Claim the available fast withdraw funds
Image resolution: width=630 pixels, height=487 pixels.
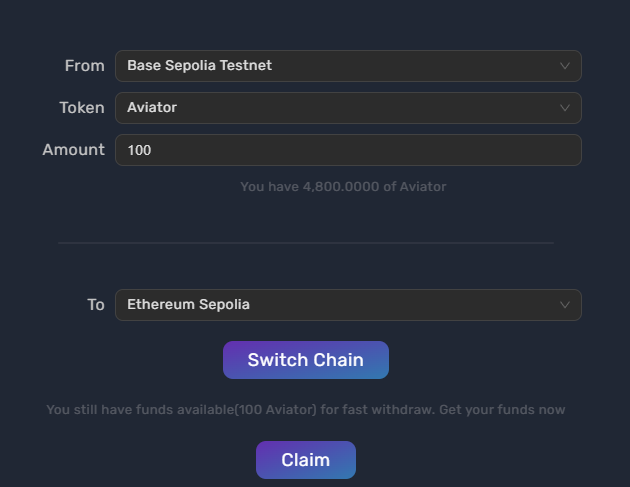(305, 460)
